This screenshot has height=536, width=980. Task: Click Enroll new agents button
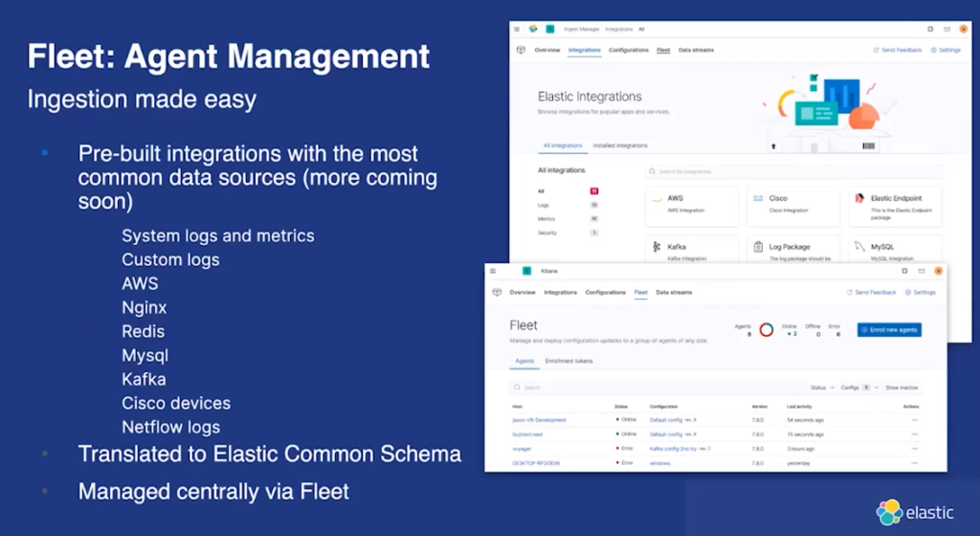(x=889, y=330)
